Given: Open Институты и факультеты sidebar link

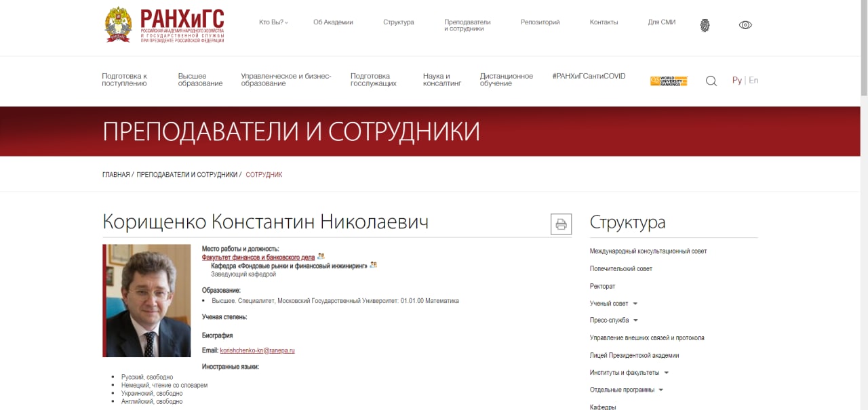Looking at the screenshot, I should click(x=625, y=373).
